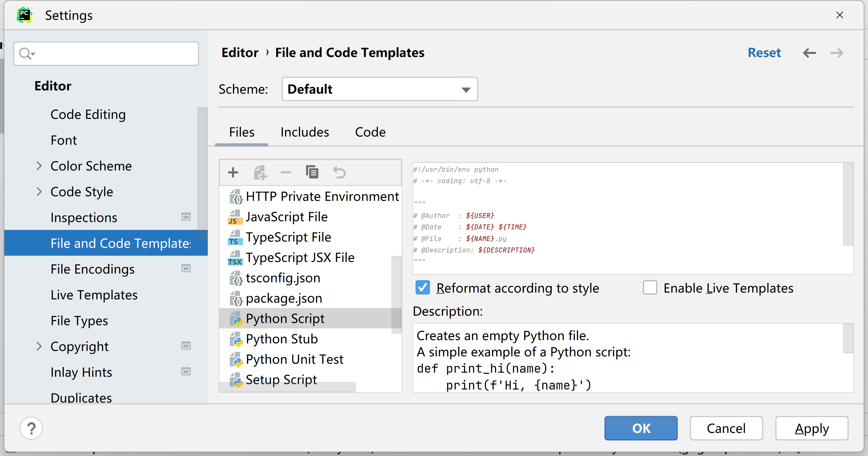Click the Copy Template icon
868x456 pixels.
click(312, 172)
